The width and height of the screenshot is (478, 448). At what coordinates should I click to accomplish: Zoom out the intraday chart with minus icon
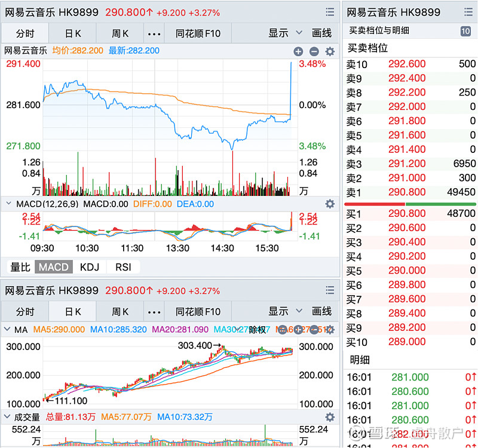314,51
